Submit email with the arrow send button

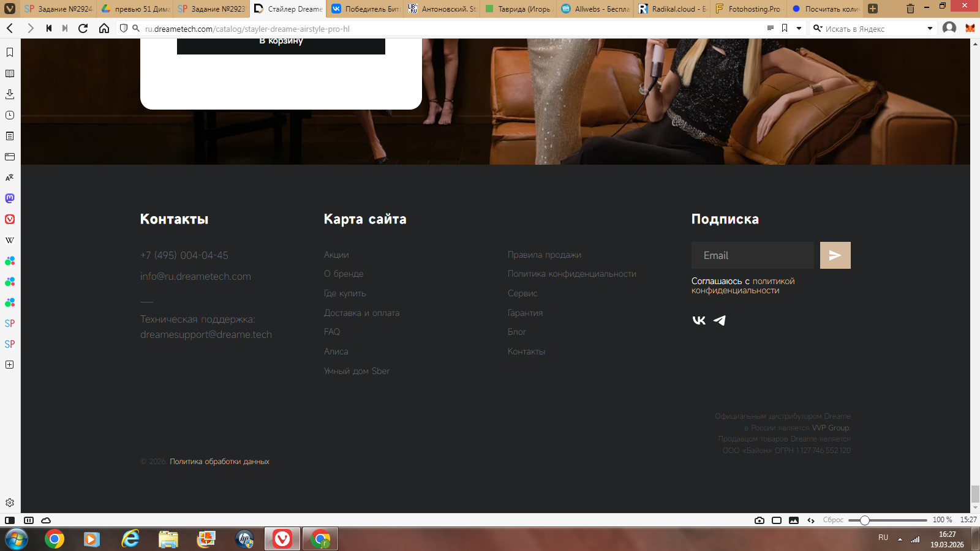(835, 255)
